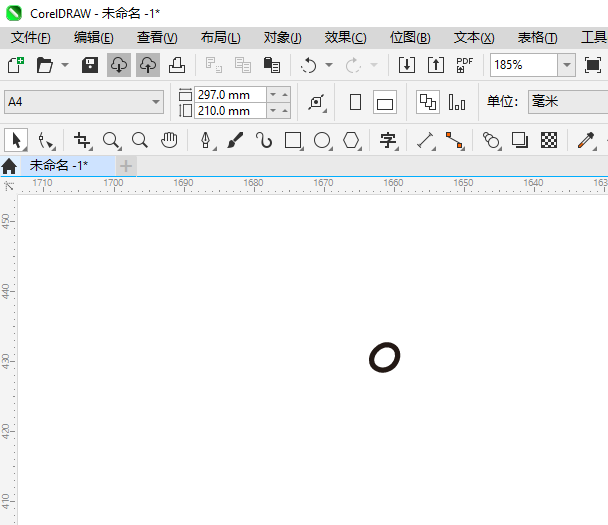The image size is (608, 525).
Task: Click the Cut icon
Action: (x=214, y=65)
